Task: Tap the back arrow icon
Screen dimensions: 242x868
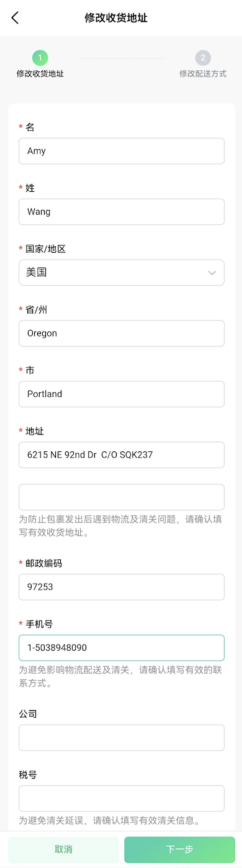Action: (16, 18)
